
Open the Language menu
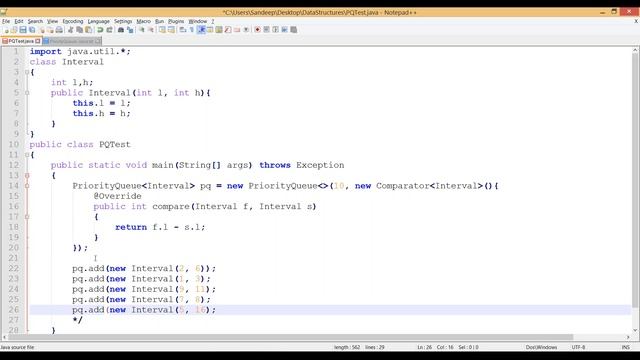click(98, 21)
